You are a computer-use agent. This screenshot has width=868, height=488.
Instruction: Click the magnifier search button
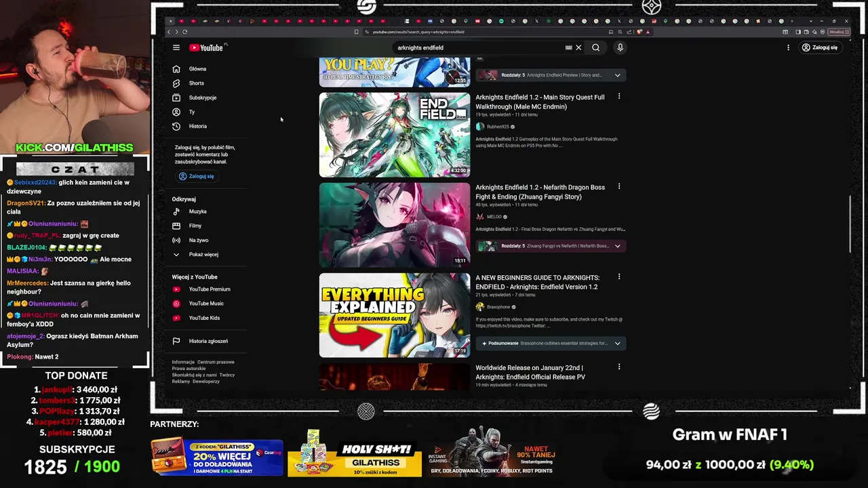pos(595,47)
